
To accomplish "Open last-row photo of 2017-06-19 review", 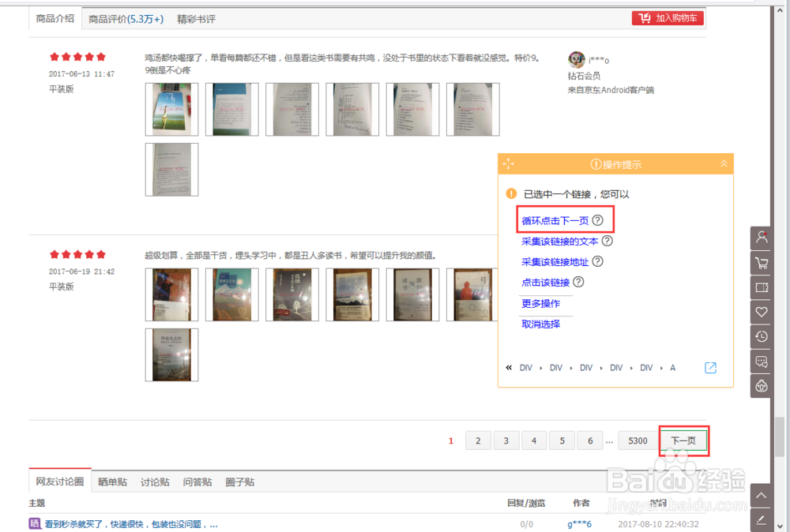I will (171, 355).
